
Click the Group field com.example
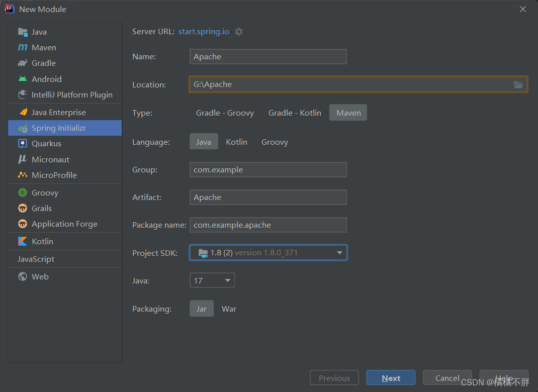pyautogui.click(x=268, y=170)
